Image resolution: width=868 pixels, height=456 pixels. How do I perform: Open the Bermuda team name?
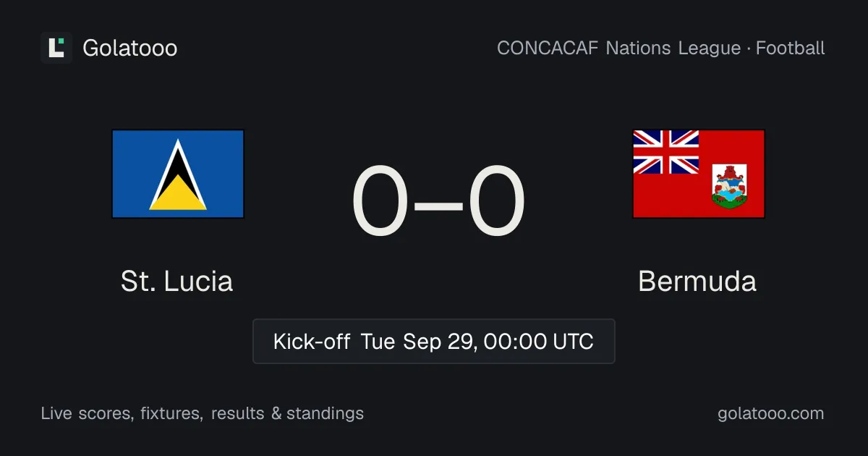[697, 282]
